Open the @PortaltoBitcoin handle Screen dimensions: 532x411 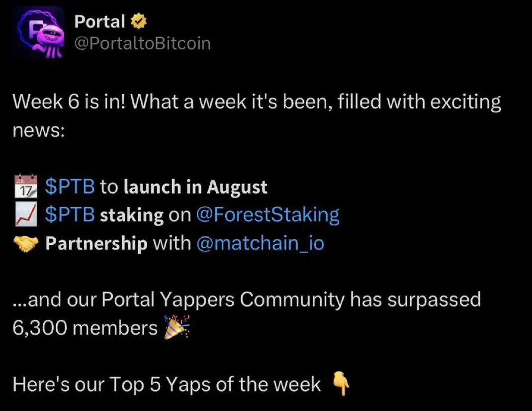(143, 44)
